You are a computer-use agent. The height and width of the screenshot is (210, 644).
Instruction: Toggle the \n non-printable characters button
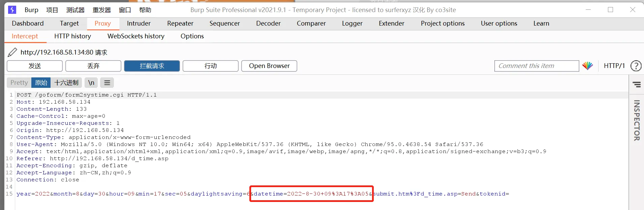point(91,83)
